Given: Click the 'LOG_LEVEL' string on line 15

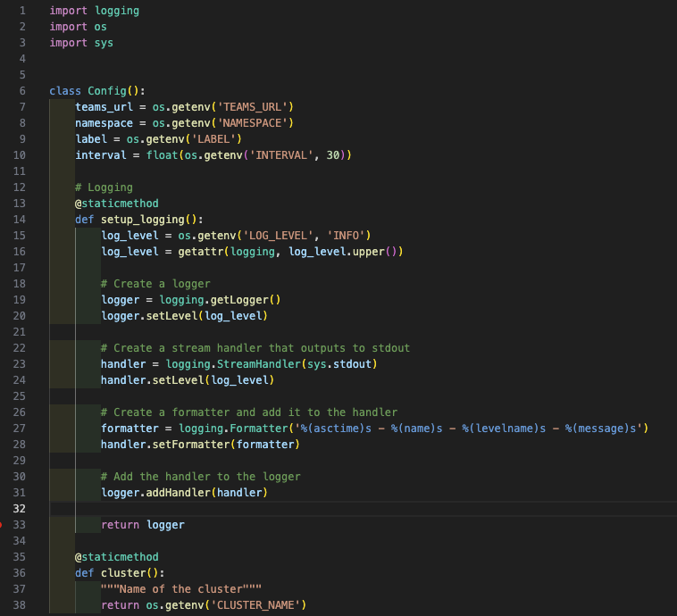Looking at the screenshot, I should 278,236.
